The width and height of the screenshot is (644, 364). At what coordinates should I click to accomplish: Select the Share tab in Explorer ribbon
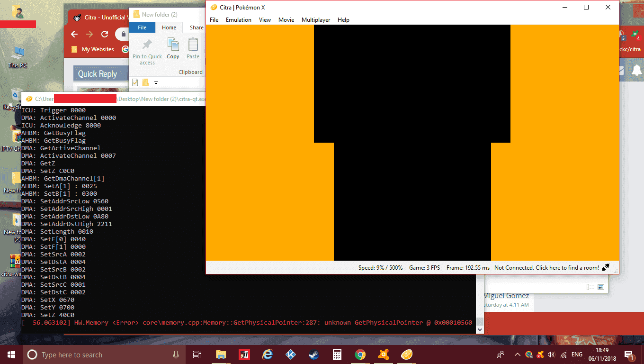(x=196, y=27)
